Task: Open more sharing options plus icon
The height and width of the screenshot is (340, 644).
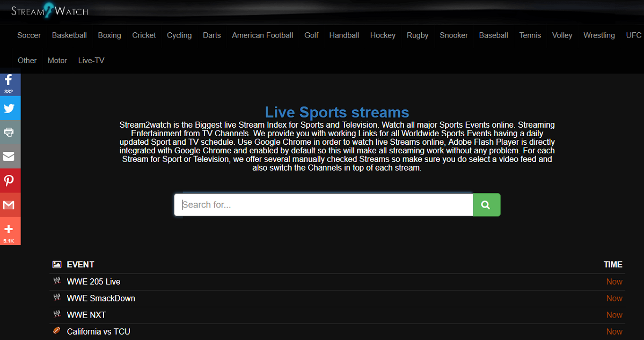Action: pyautogui.click(x=9, y=231)
